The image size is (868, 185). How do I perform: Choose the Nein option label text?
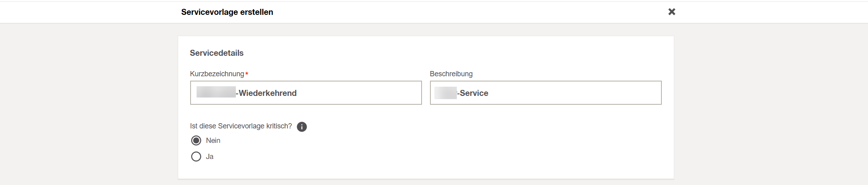point(213,140)
